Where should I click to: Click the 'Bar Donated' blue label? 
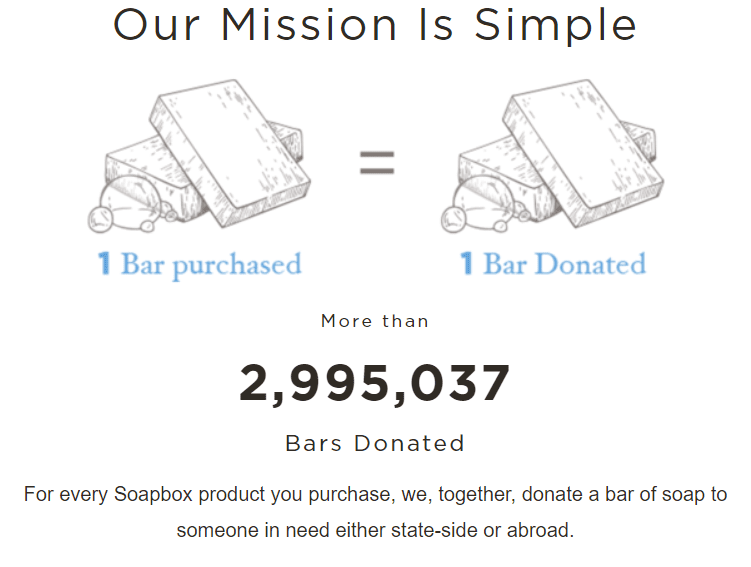tap(565, 265)
